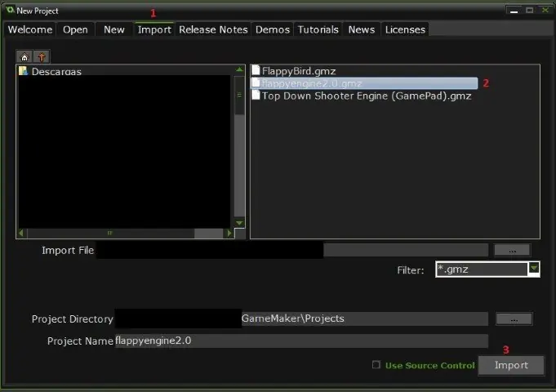556x392 pixels.
Task: Open the Demos tab
Action: click(x=273, y=29)
